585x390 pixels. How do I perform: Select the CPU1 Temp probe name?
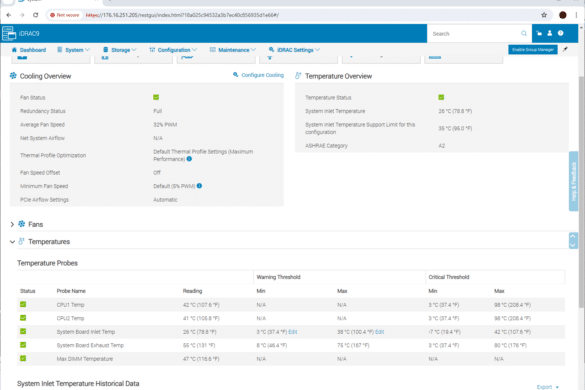(x=71, y=305)
